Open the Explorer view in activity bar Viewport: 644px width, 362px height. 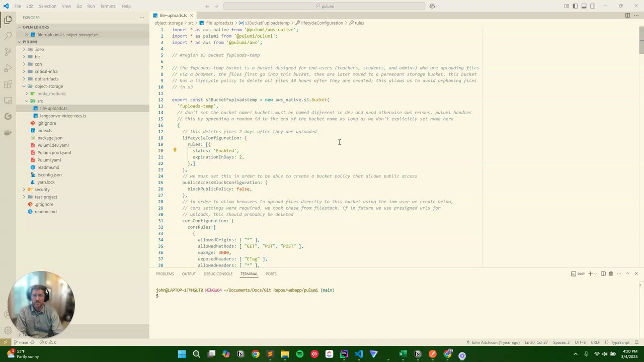click(x=8, y=20)
